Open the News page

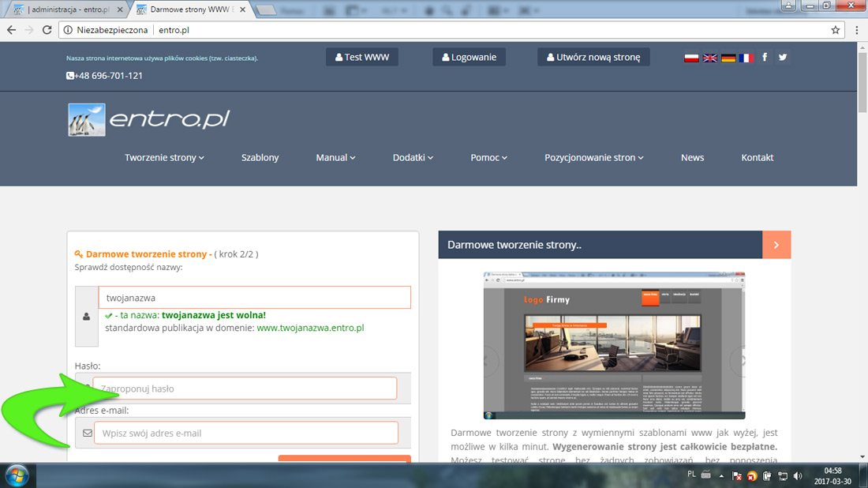click(693, 157)
